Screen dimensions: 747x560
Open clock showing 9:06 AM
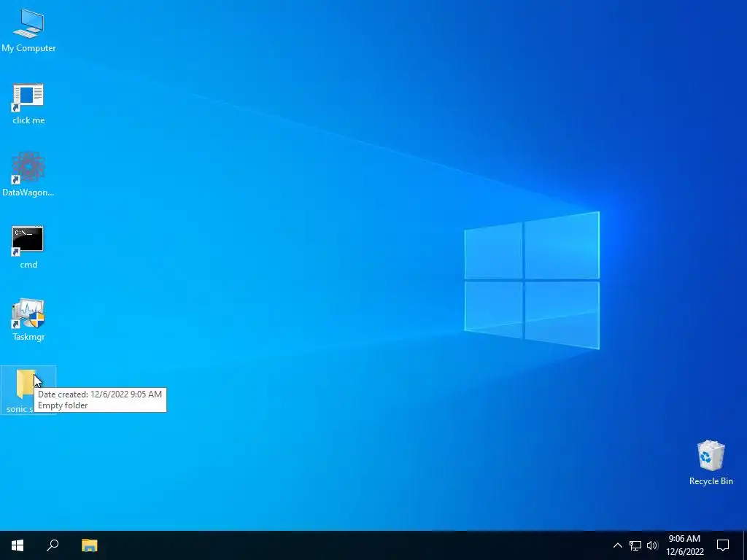click(x=684, y=545)
